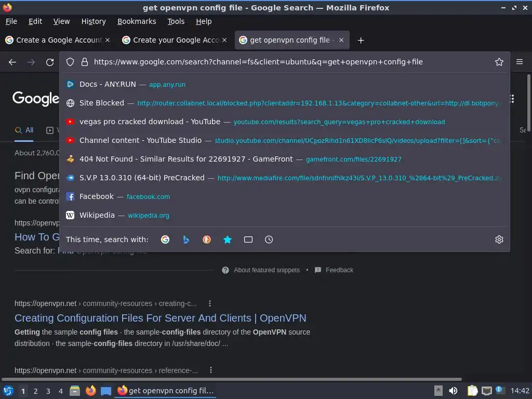This screenshot has width=532, height=399.
Task: Select 404 Not Found GameFront suggestion
Action: pyautogui.click(x=284, y=159)
